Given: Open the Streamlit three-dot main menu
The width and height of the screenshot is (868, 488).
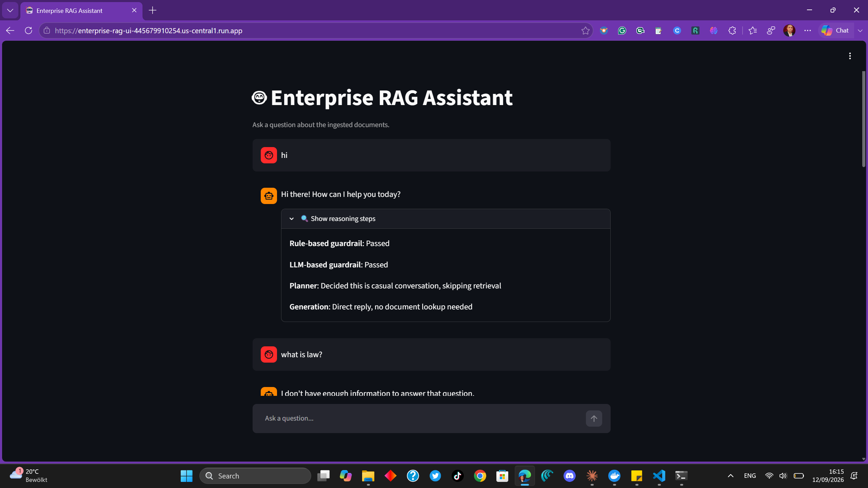Looking at the screenshot, I should tap(850, 56).
